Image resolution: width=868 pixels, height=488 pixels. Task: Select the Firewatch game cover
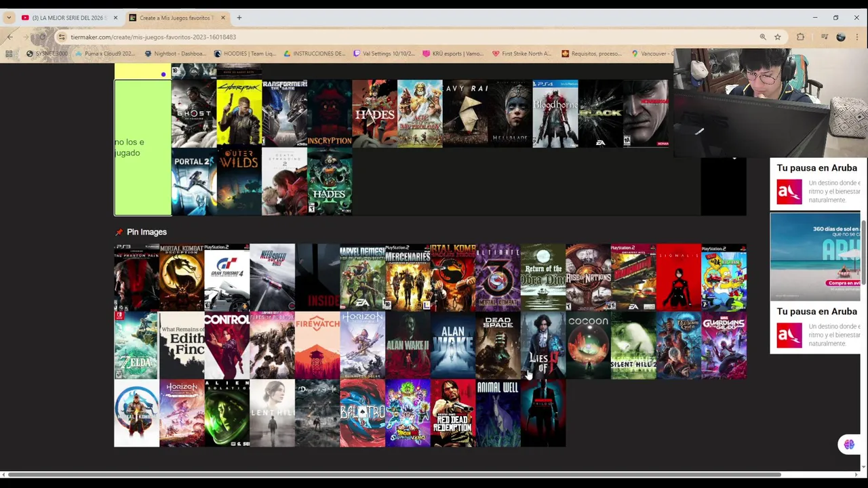317,345
